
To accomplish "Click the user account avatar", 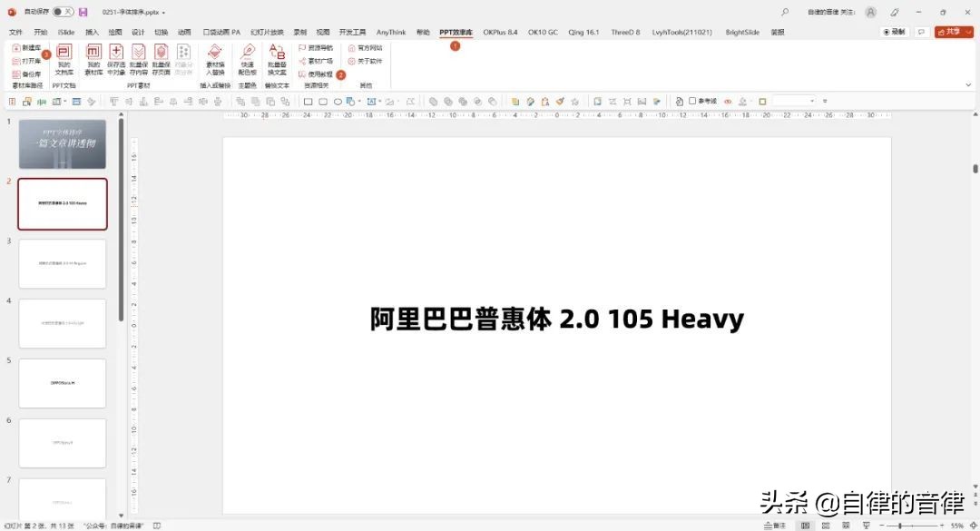I will point(870,12).
